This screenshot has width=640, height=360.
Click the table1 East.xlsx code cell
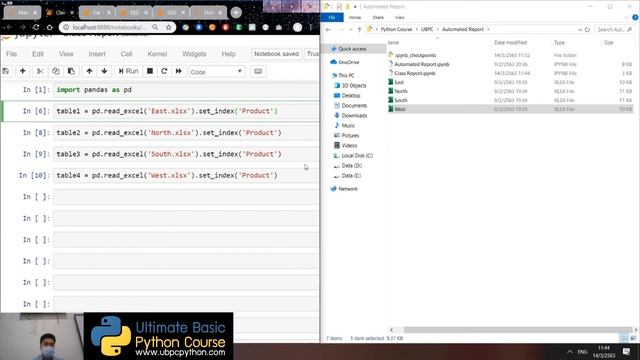186,111
